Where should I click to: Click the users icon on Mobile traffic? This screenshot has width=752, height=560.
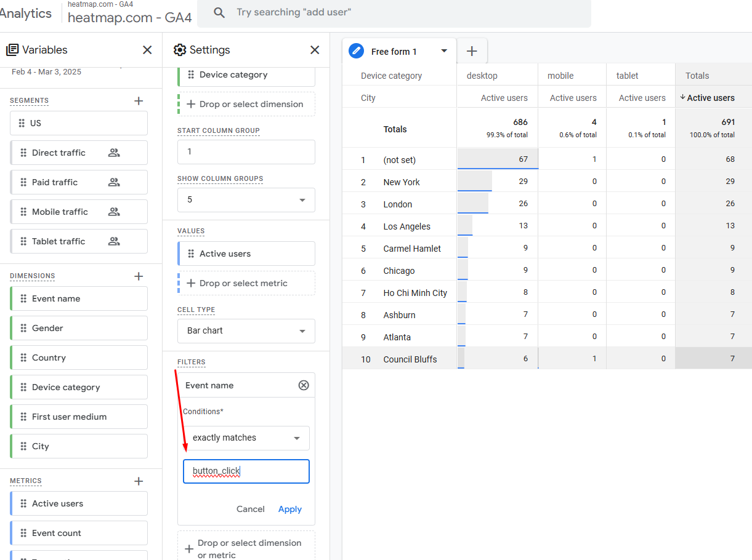point(114,212)
